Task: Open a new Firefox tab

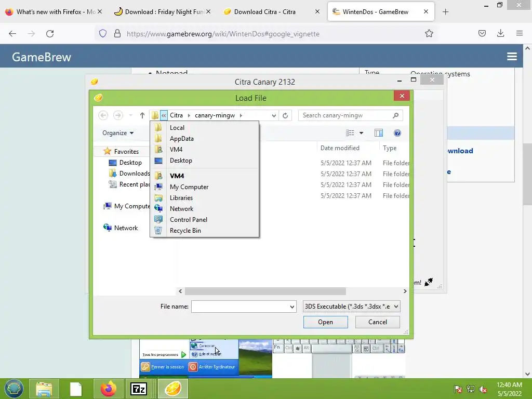Action: (x=445, y=12)
